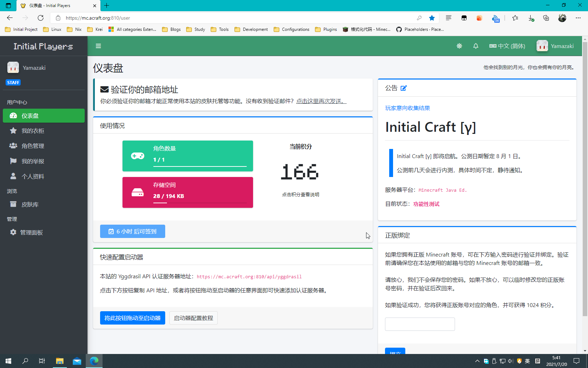Click the password input field under 正版绑定
The width and height of the screenshot is (588, 368).
pos(420,324)
